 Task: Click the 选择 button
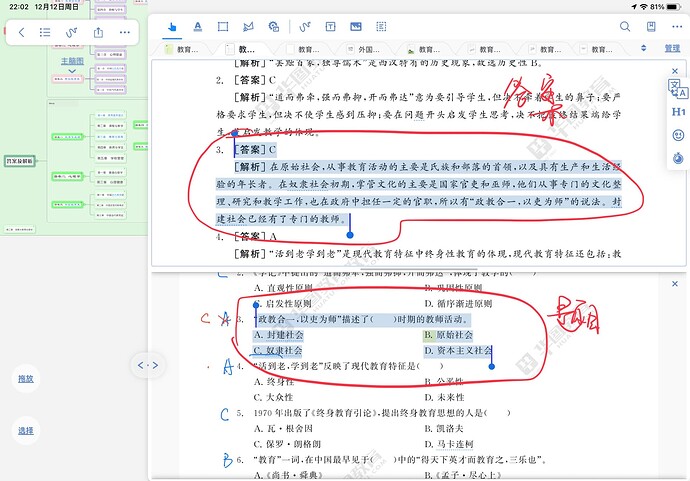pyautogui.click(x=26, y=431)
